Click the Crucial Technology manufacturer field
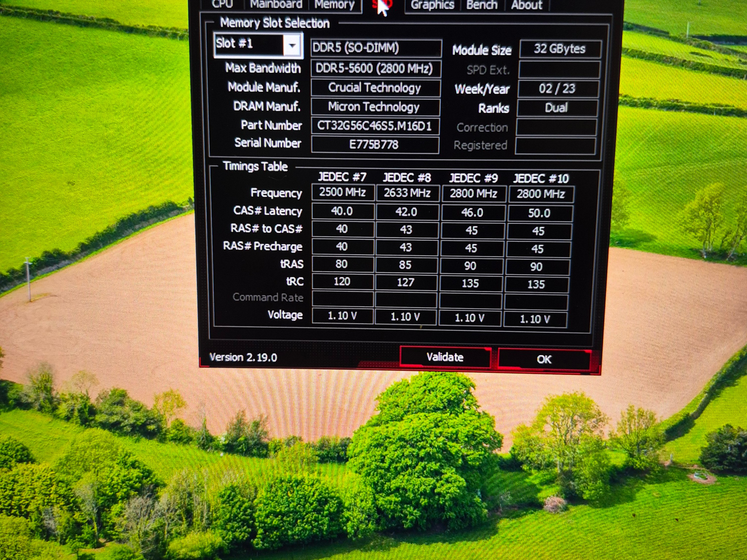 pos(375,88)
